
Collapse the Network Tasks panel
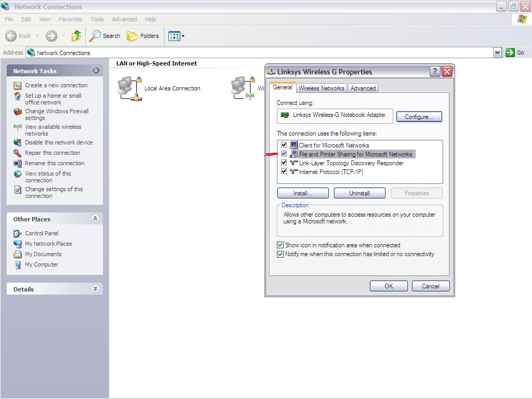coord(96,71)
